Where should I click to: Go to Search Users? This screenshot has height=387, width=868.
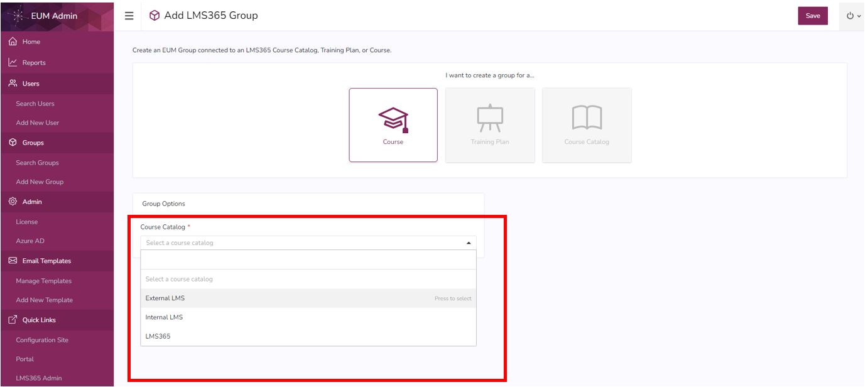[x=35, y=104]
